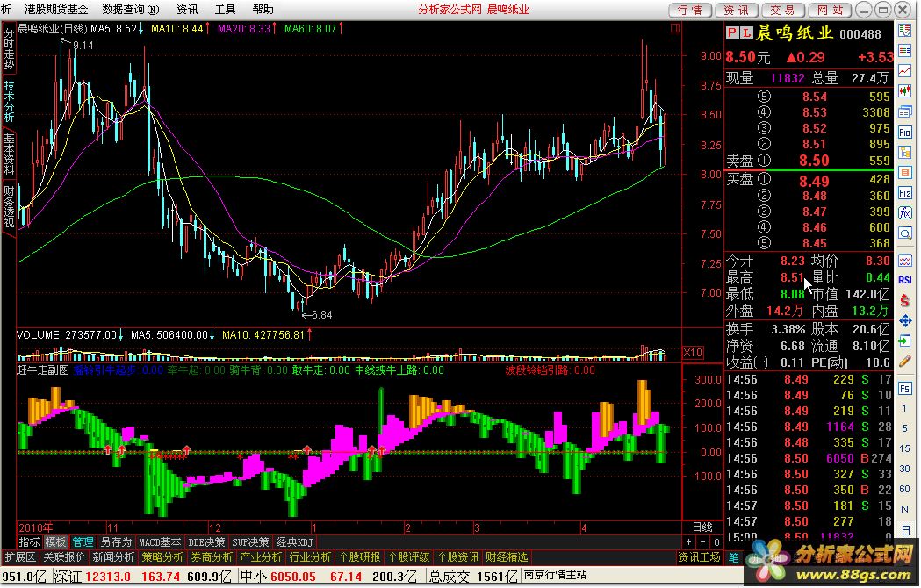This screenshot has height=588, width=921.
Task: Click the 另存为 tab
Action: (116, 542)
